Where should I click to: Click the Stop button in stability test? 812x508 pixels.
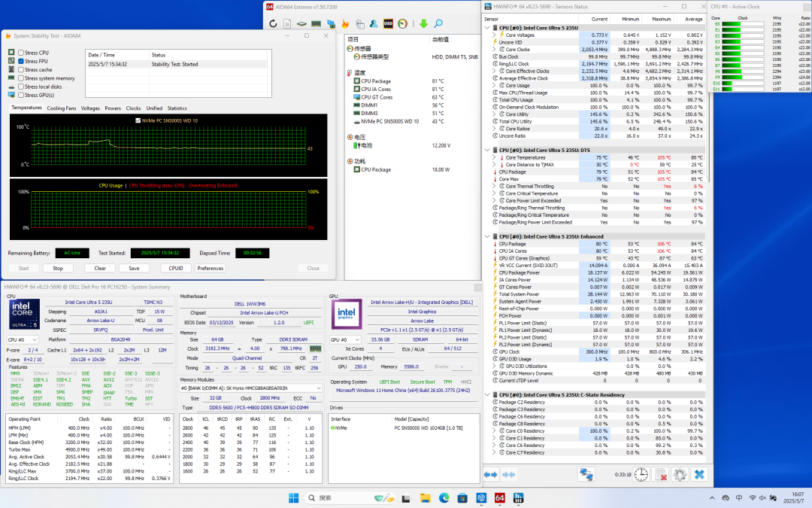[57, 269]
